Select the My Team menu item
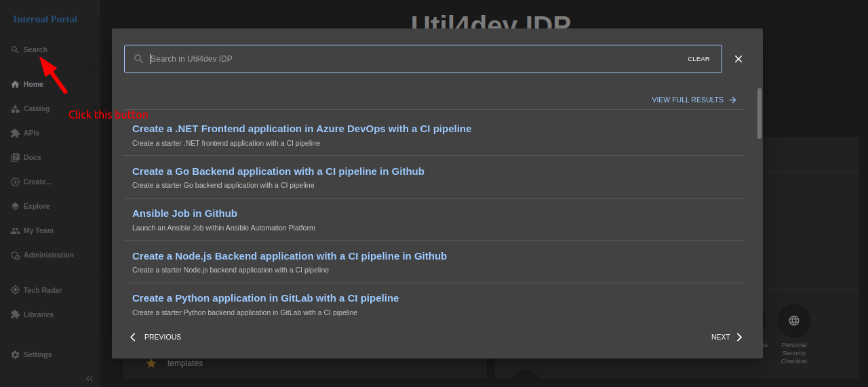 pyautogui.click(x=38, y=230)
